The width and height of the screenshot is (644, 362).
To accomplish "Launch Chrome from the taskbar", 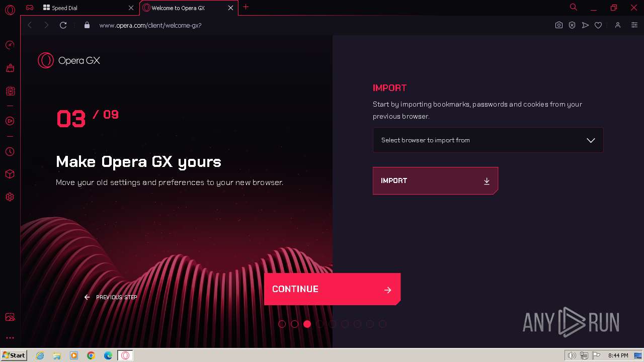I will point(91,355).
